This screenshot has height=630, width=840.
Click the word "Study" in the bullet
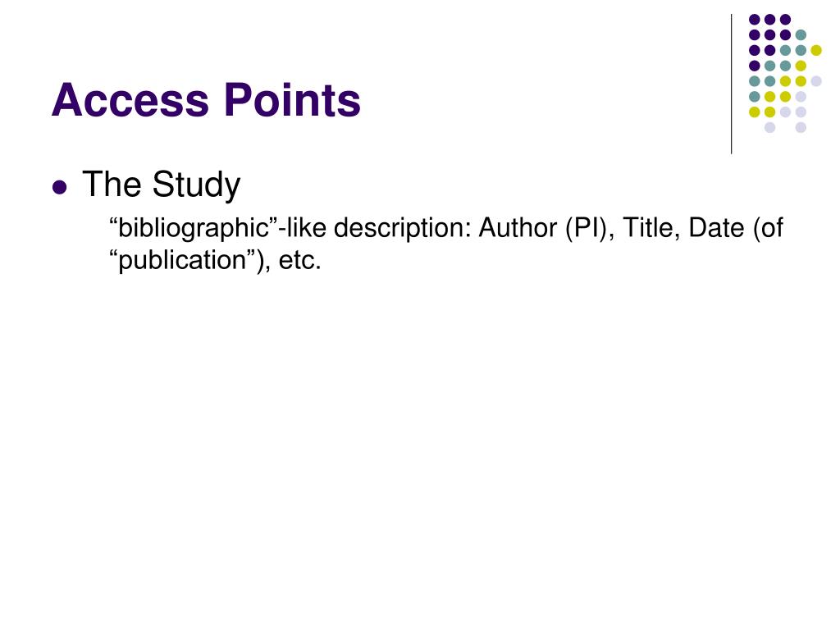(x=197, y=185)
